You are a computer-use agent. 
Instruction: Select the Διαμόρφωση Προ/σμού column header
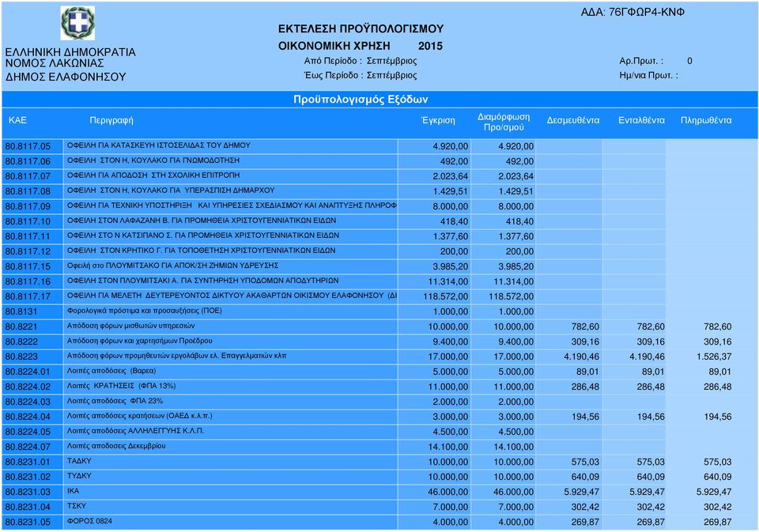[x=504, y=122]
